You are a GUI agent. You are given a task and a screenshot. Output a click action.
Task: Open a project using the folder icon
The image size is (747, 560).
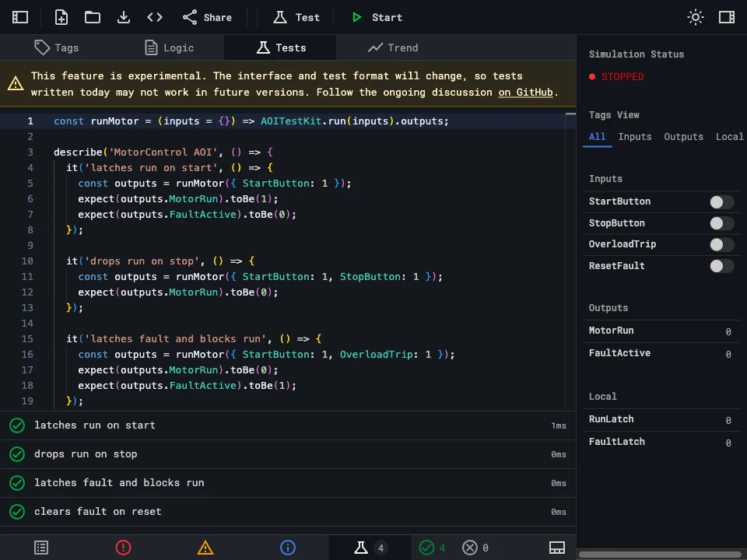click(x=93, y=17)
